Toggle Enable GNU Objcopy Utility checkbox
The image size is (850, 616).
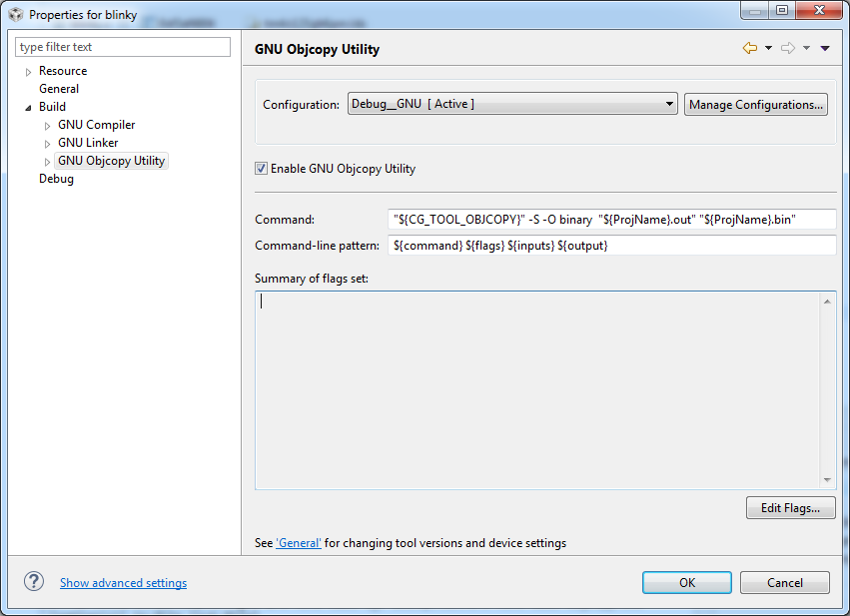(x=262, y=169)
